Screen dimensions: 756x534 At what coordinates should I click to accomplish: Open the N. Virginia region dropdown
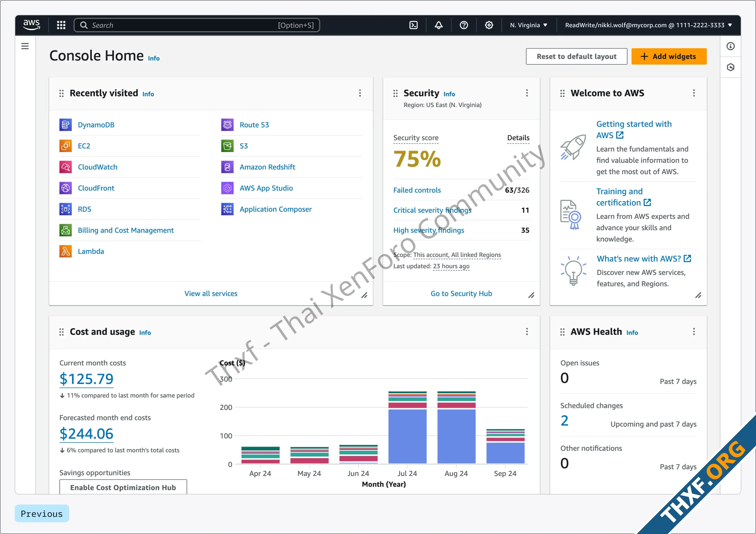(528, 25)
